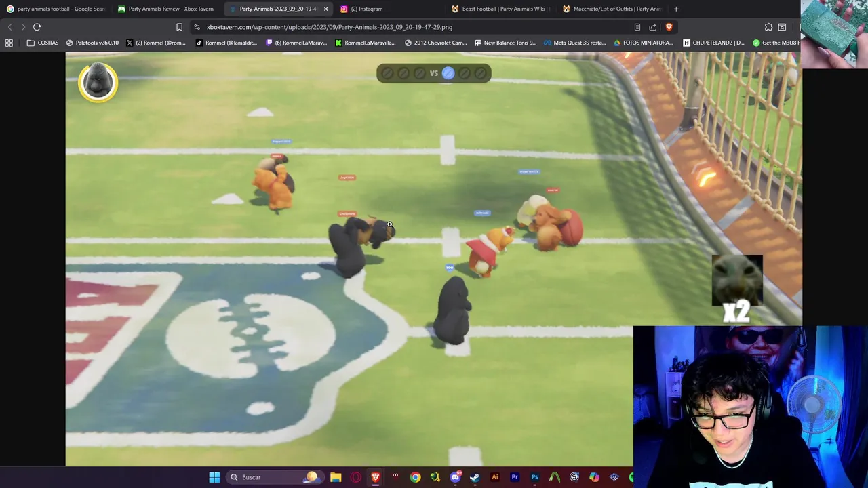The width and height of the screenshot is (868, 488).
Task: Open the Get the M3U8 bookmark
Action: click(777, 43)
